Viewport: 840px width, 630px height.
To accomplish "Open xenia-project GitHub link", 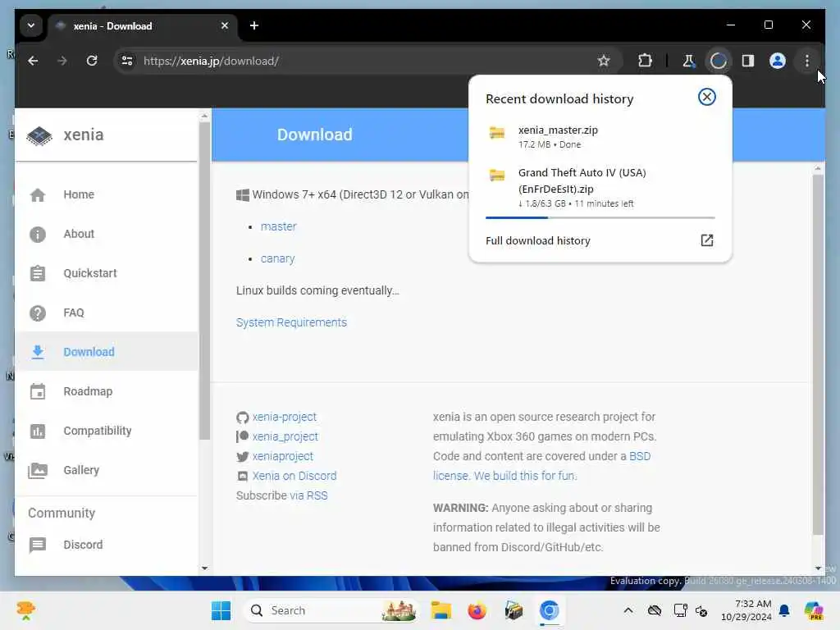I will [285, 417].
